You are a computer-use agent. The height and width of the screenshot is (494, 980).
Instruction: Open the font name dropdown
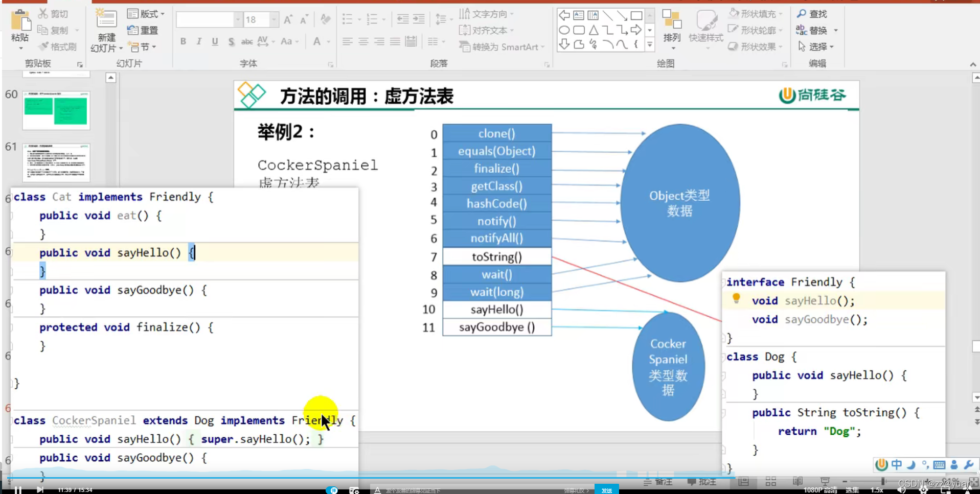pos(238,20)
